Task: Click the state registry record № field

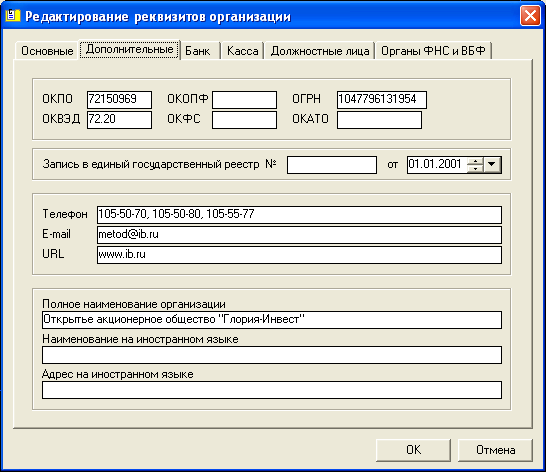Action: click(332, 165)
